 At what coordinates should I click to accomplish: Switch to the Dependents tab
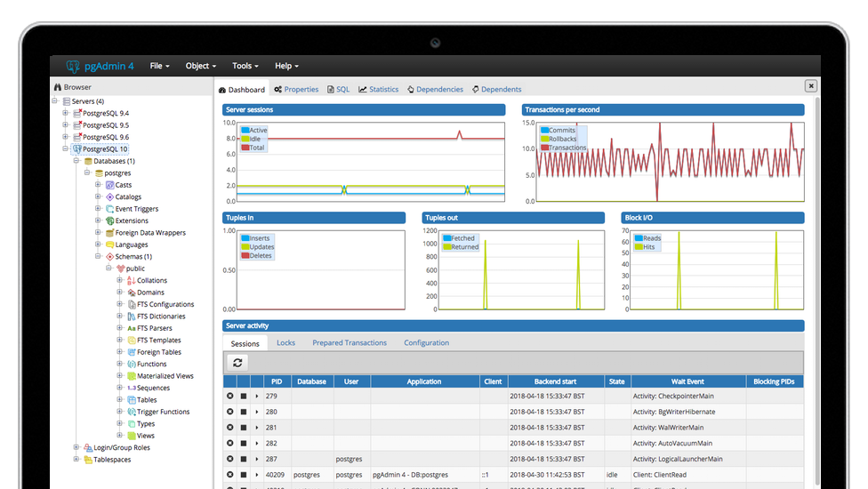(x=496, y=89)
